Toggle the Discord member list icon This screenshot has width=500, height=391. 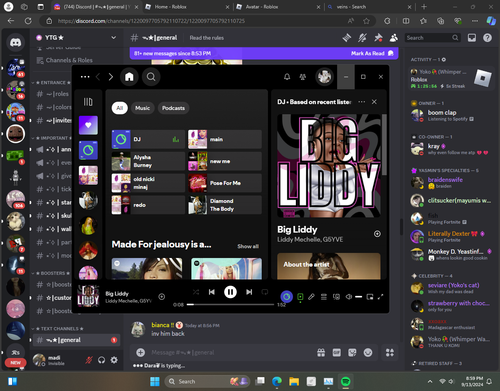[x=394, y=38]
